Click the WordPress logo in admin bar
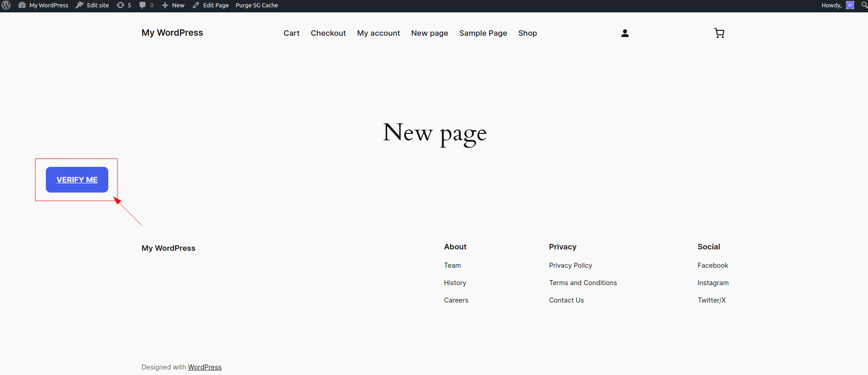The width and height of the screenshot is (868, 375). click(x=6, y=5)
